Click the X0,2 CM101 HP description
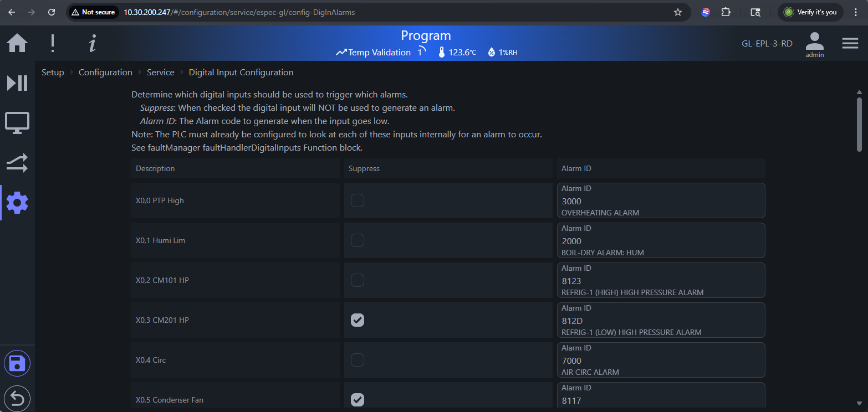Screen dimensions: 868x412 point(162,280)
